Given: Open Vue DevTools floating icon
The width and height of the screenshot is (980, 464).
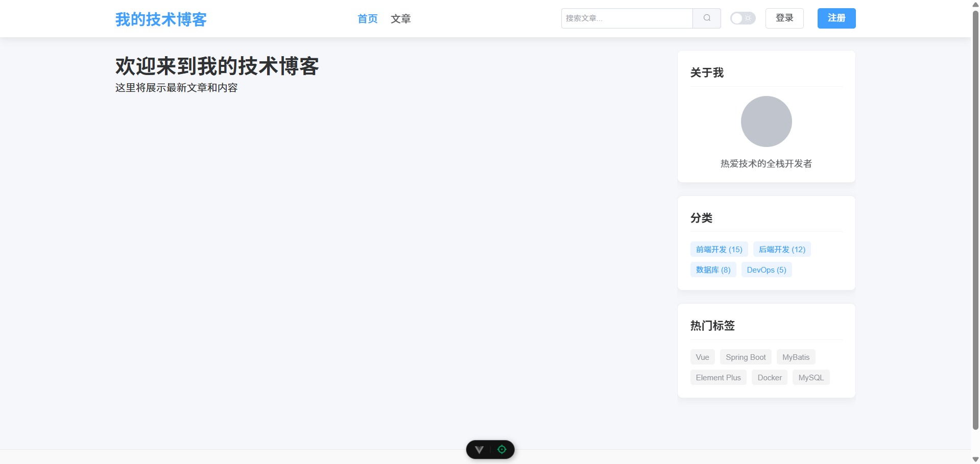Looking at the screenshot, I should pyautogui.click(x=479, y=450).
